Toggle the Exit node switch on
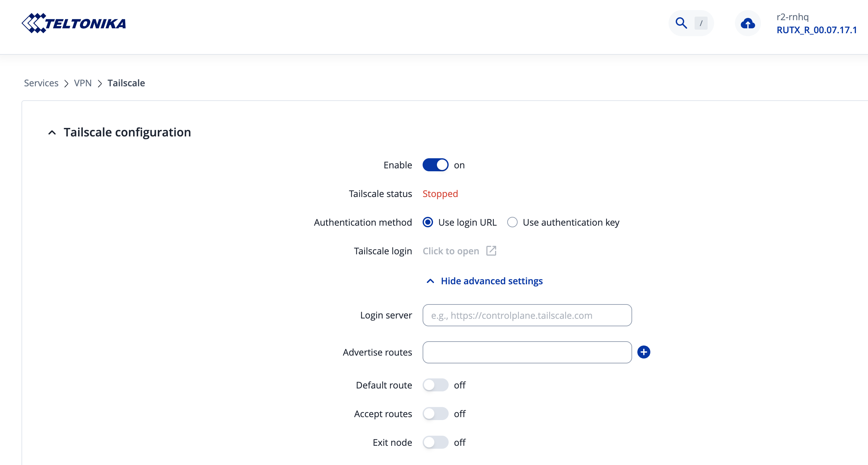The image size is (868, 465). coord(435,443)
